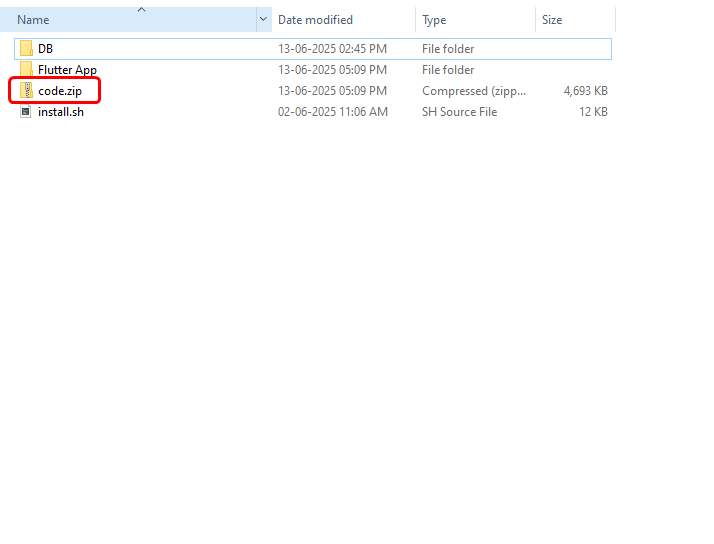Sort by the Type column header
The height and width of the screenshot is (544, 714).
click(475, 20)
